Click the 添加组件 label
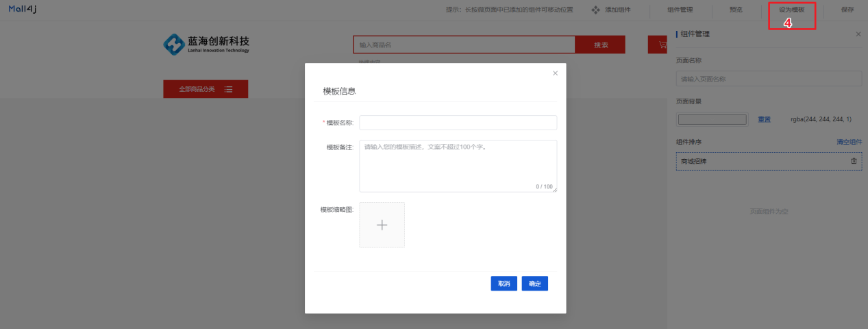The height and width of the screenshot is (329, 868). point(617,10)
